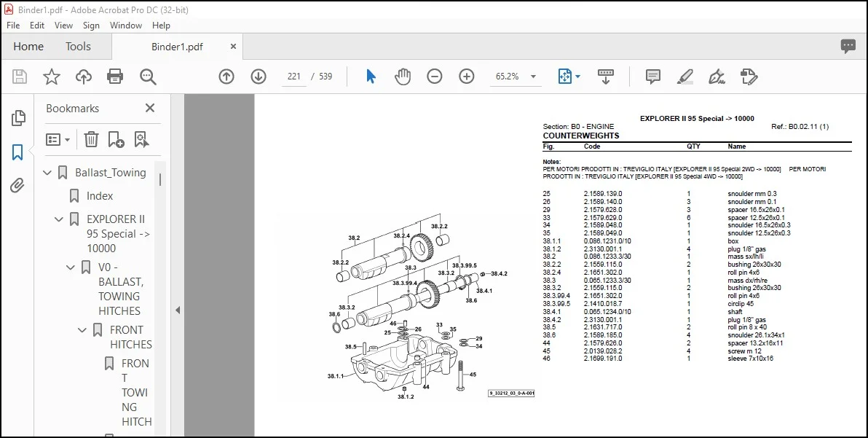Open the Page Thumbnails panel
Image resolution: width=868 pixels, height=438 pixels.
[x=17, y=118]
